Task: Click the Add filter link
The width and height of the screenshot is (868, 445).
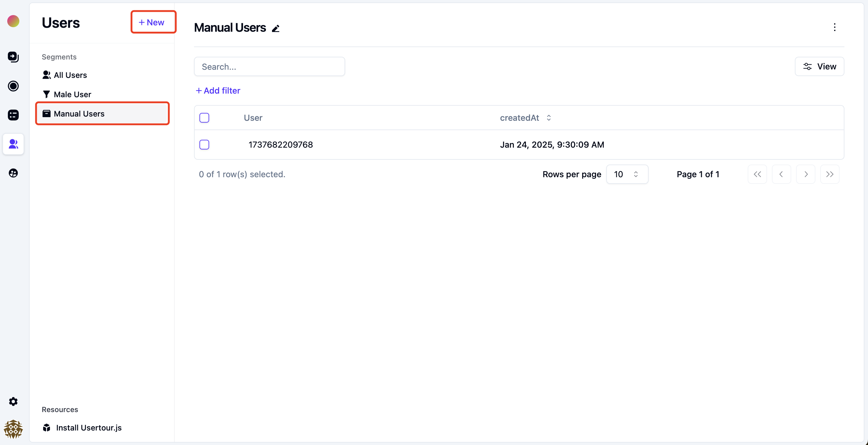Action: 218,91
